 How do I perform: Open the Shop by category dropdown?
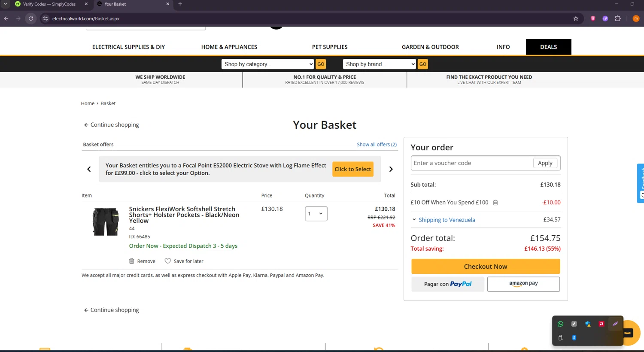(268, 64)
